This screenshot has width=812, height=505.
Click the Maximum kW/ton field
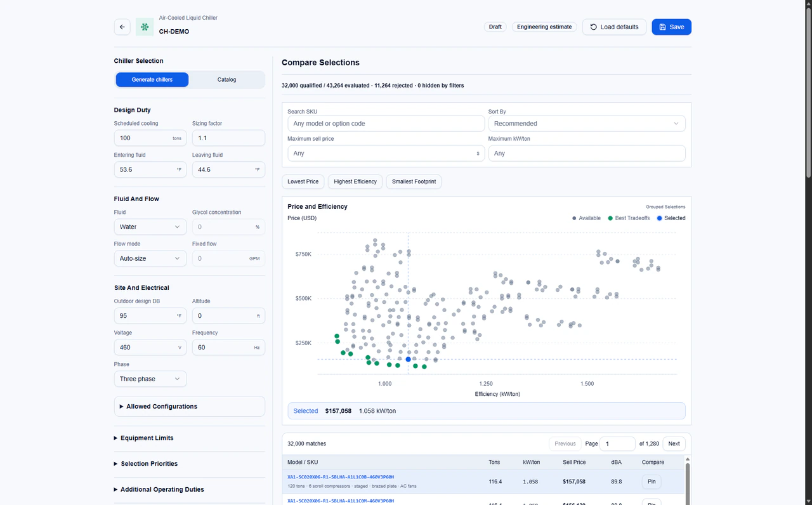click(587, 154)
